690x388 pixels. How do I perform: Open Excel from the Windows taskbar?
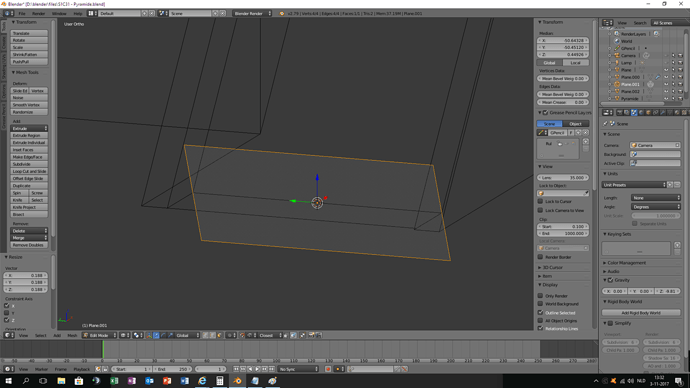pos(114,381)
